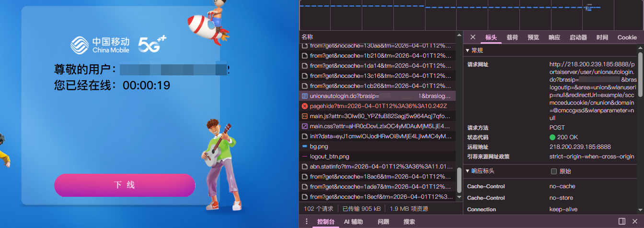Select the from?get&nocache=13c16 request
644x228 pixels.
tap(379, 76)
